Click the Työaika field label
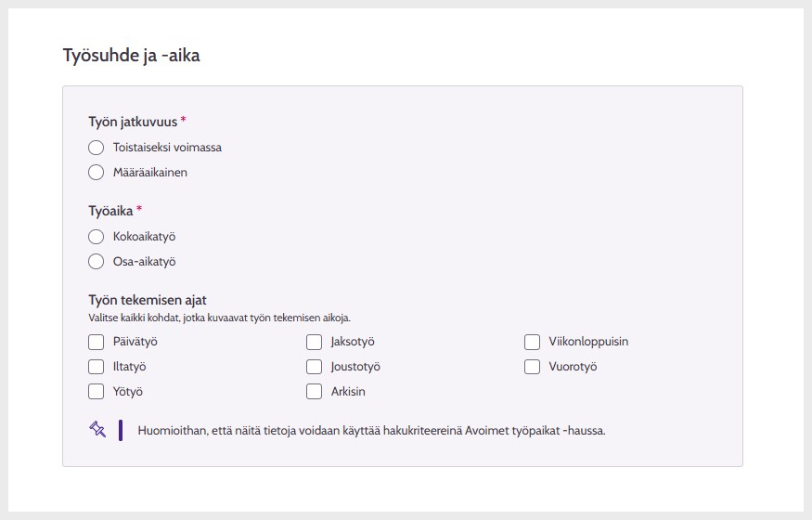 tap(110, 212)
